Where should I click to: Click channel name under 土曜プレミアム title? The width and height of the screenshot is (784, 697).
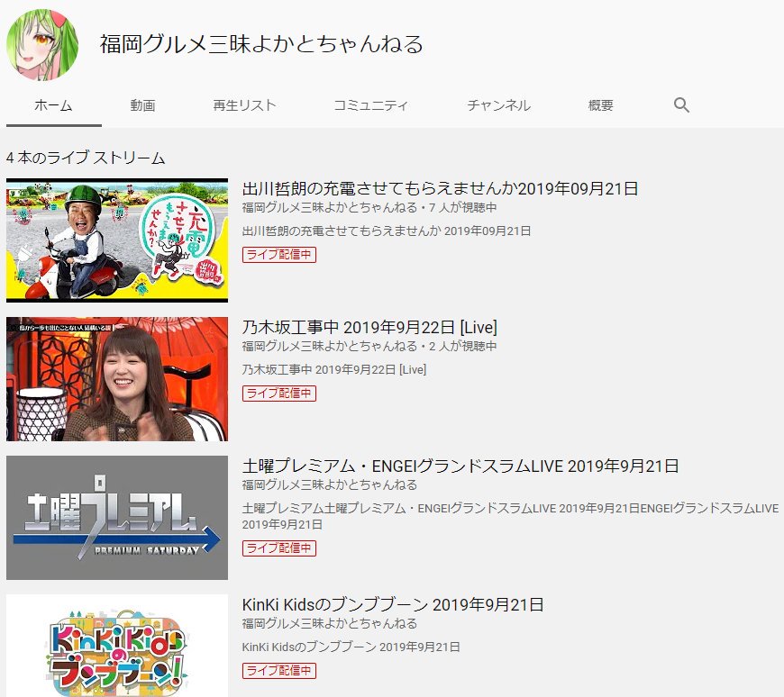(x=330, y=484)
